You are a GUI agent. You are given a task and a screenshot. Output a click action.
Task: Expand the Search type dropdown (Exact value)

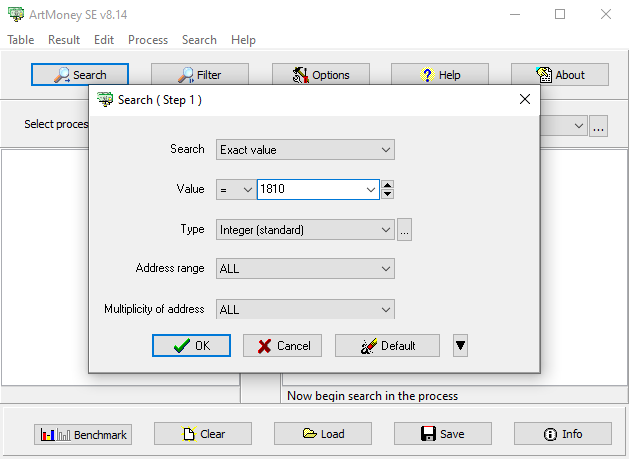coord(305,150)
